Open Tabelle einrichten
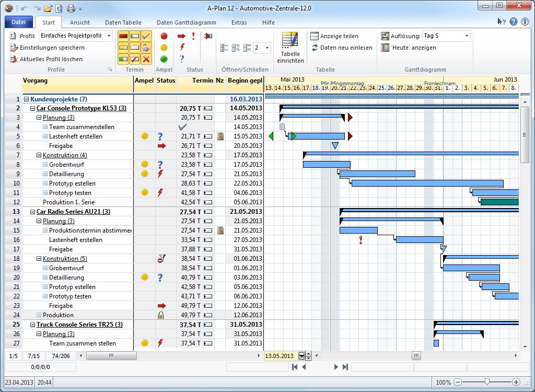 pos(290,47)
